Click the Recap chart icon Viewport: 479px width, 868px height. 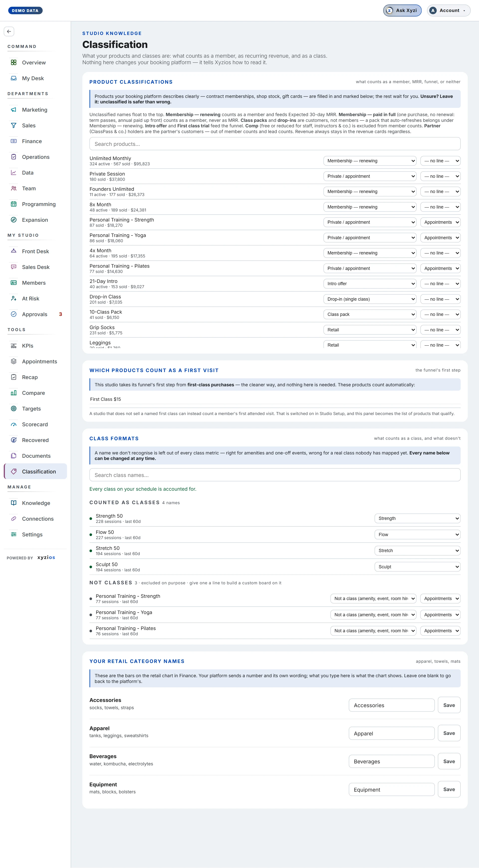click(13, 377)
